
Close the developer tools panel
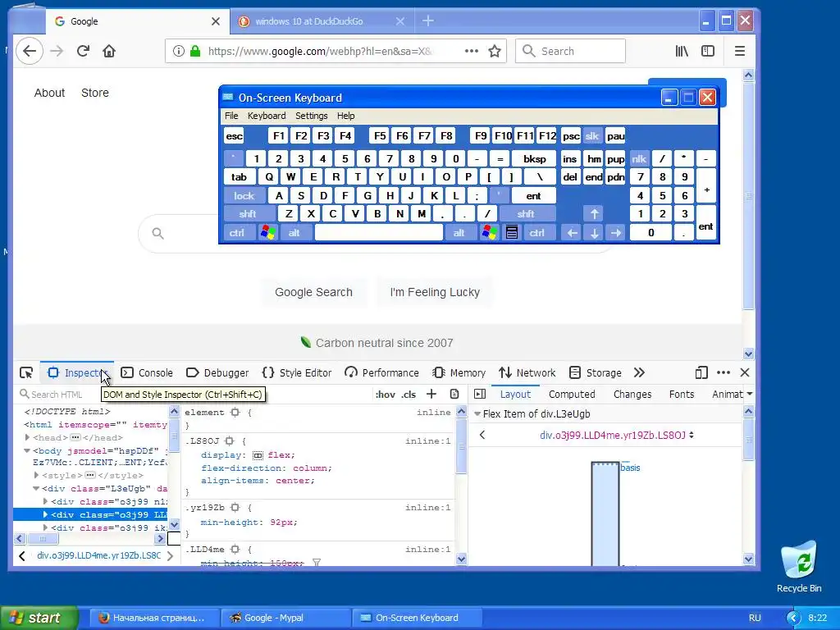[x=745, y=373]
